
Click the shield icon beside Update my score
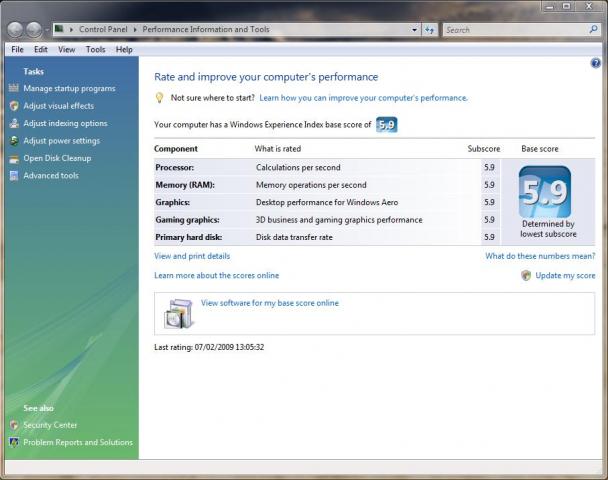[x=526, y=275]
